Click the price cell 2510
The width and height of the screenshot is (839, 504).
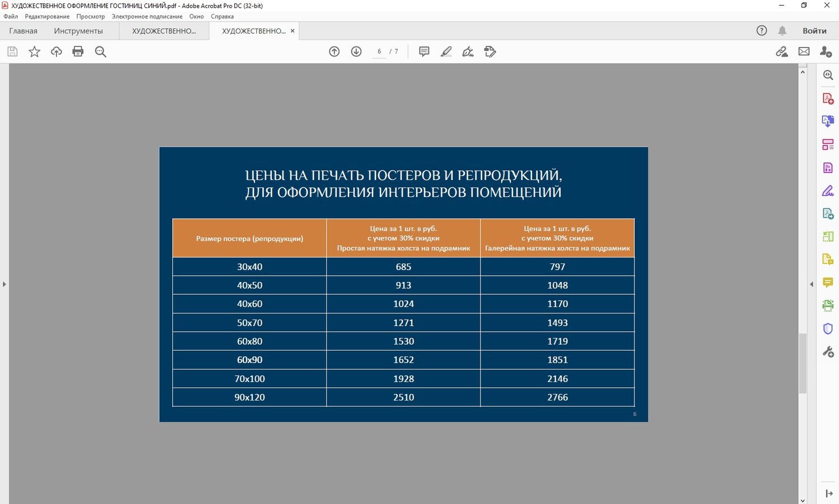[x=403, y=397]
